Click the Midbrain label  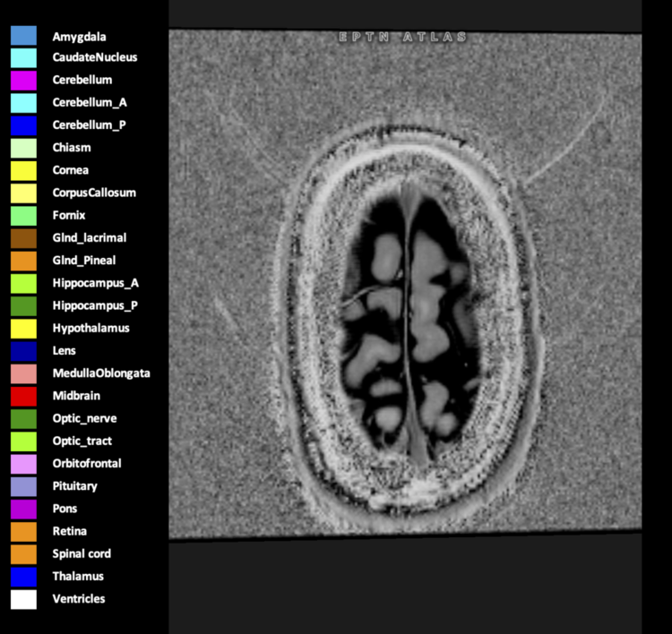[x=76, y=396]
